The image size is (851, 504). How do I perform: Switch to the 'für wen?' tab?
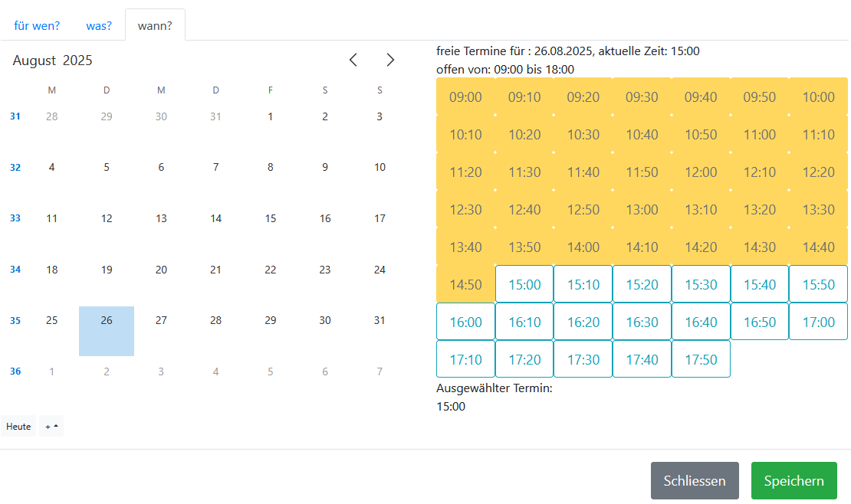[37, 25]
